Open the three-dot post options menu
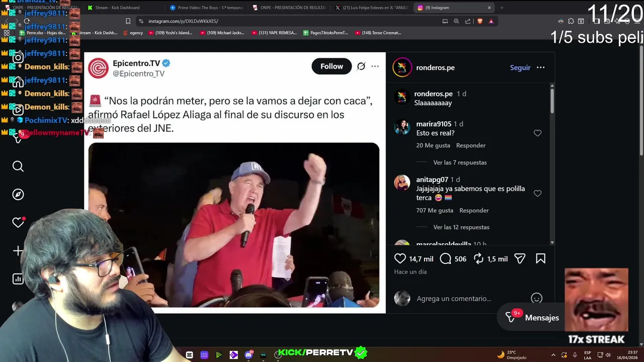Image resolution: width=644 pixels, height=362 pixels. (x=540, y=67)
